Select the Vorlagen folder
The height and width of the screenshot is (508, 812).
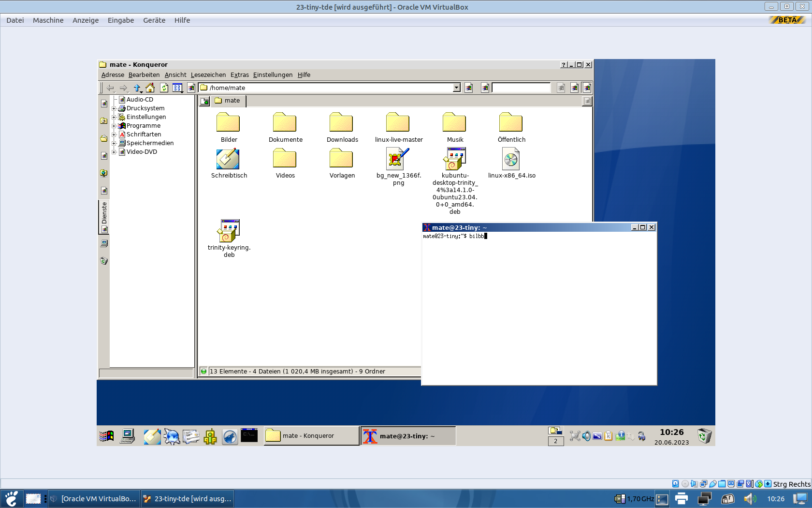click(x=342, y=164)
